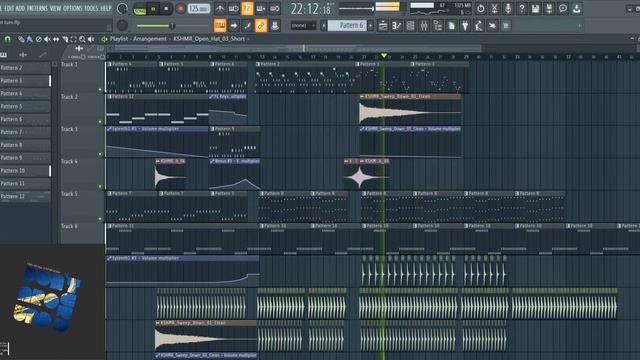
Task: Select the playlist playback speaker tool
Action: (91, 39)
